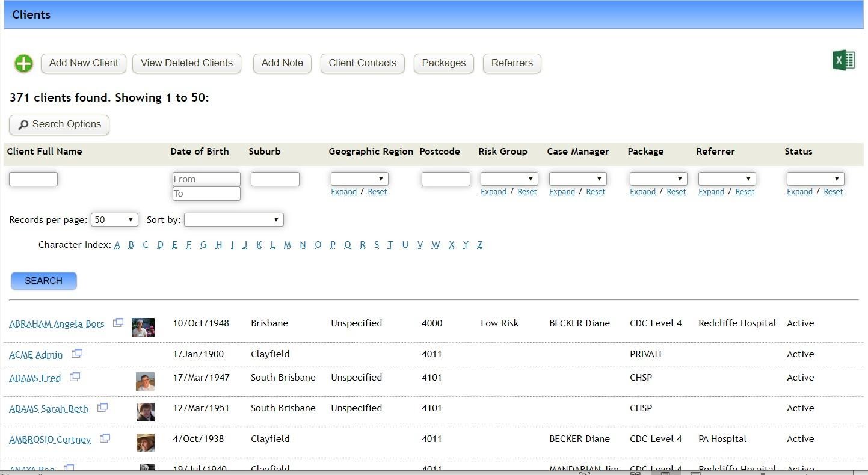Reset the Package filter

pyautogui.click(x=676, y=191)
